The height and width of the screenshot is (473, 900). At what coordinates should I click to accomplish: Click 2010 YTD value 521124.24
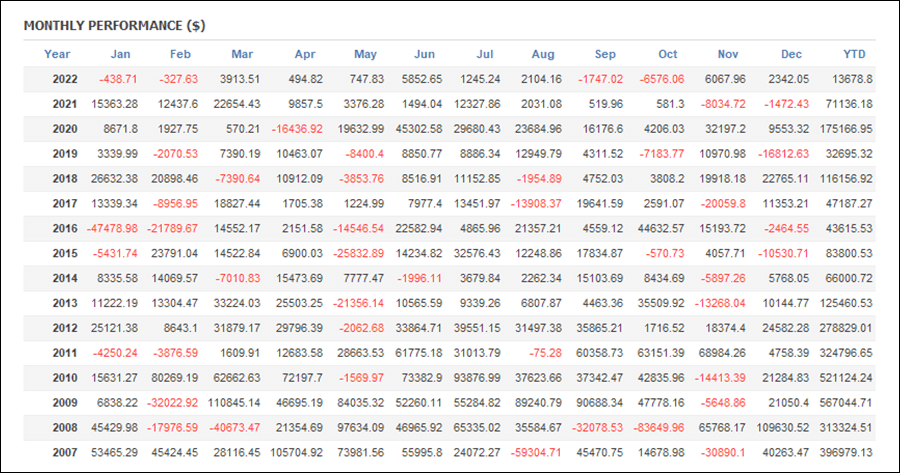(x=846, y=378)
